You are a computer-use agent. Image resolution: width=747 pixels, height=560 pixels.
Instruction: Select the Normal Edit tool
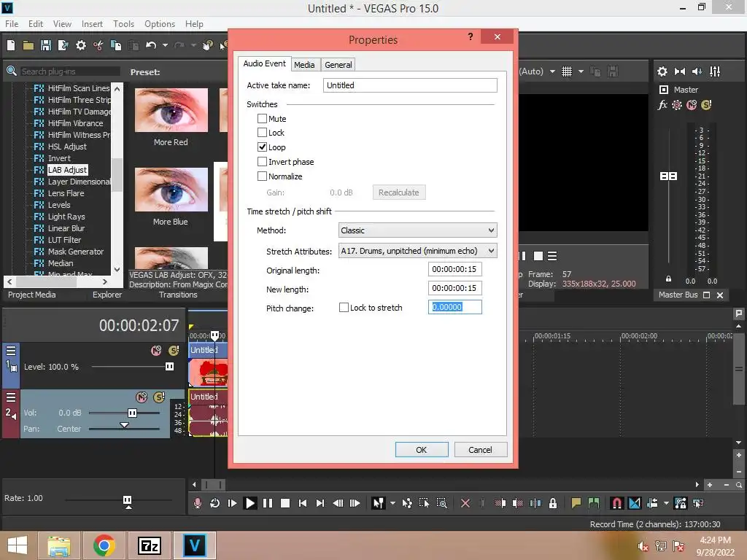pos(379,503)
